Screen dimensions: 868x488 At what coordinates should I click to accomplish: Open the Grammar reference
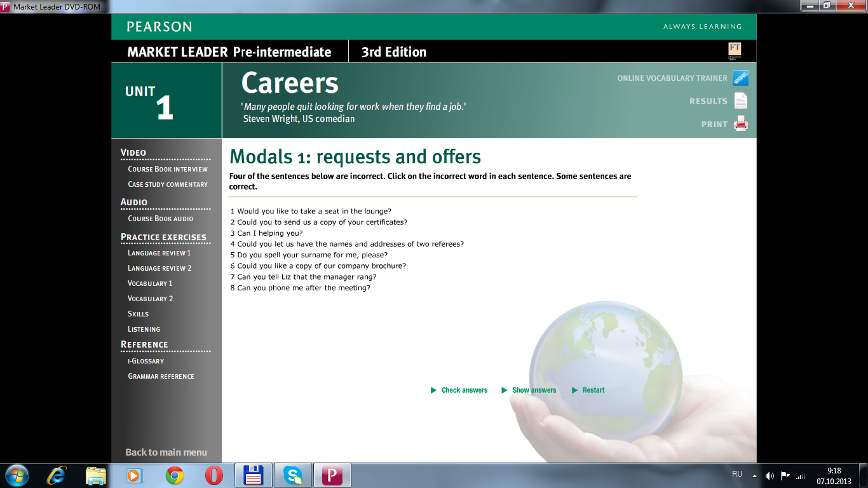(161, 376)
